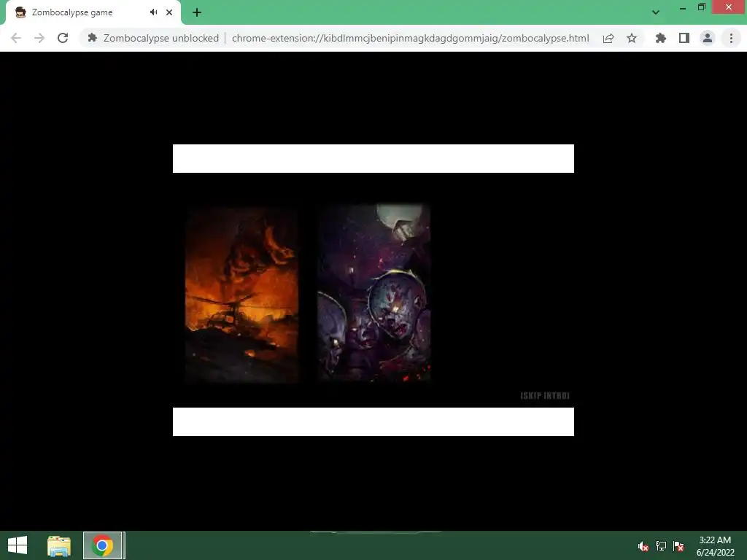Close the Zombocalypse game tab
Screen dimensions: 747x560
169,12
